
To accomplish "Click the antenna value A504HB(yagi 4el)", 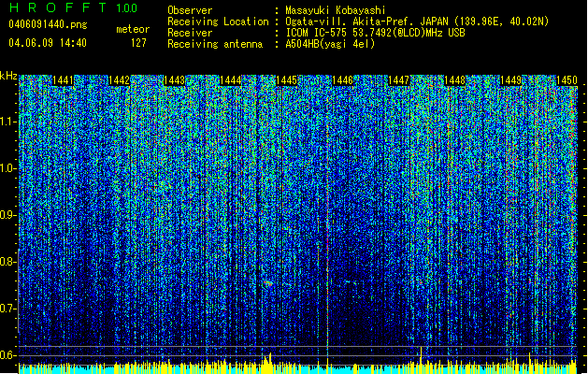I will coord(330,44).
